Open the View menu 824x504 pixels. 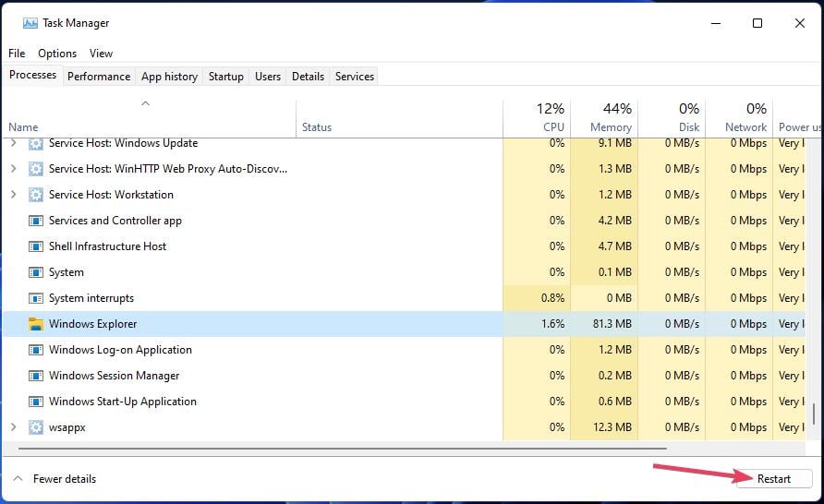pos(101,54)
